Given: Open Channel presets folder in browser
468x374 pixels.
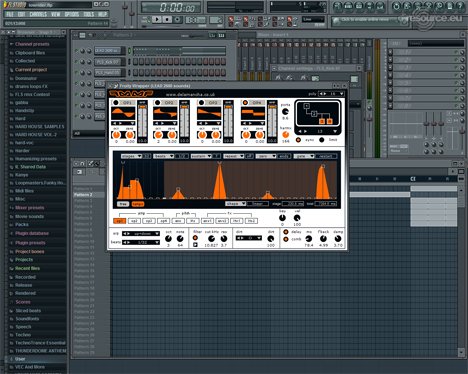Looking at the screenshot, I should click(32, 44).
